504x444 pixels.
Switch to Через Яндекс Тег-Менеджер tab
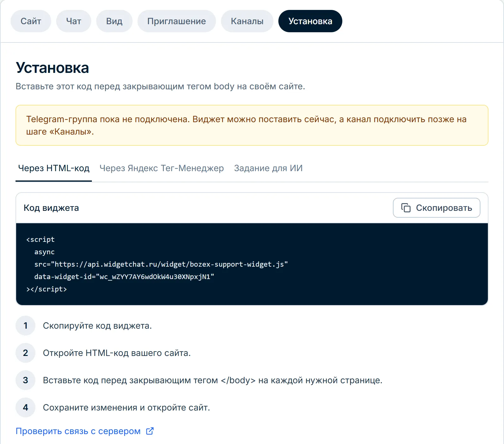click(x=162, y=168)
